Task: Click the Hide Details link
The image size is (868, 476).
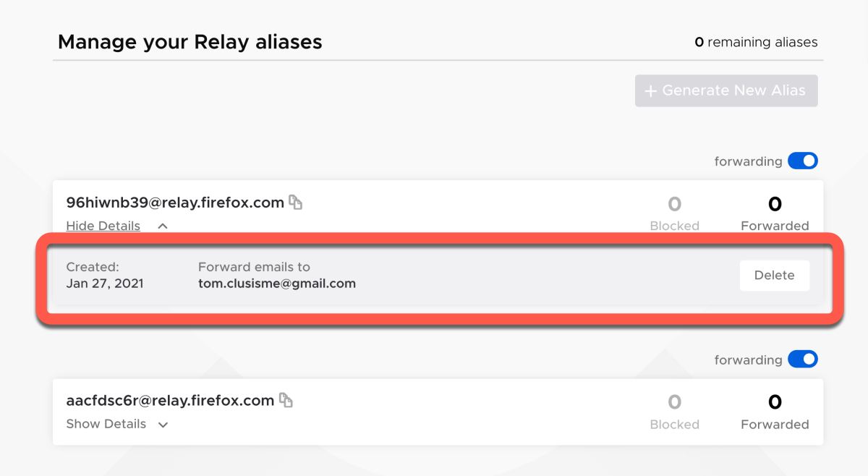Action: pyautogui.click(x=103, y=226)
